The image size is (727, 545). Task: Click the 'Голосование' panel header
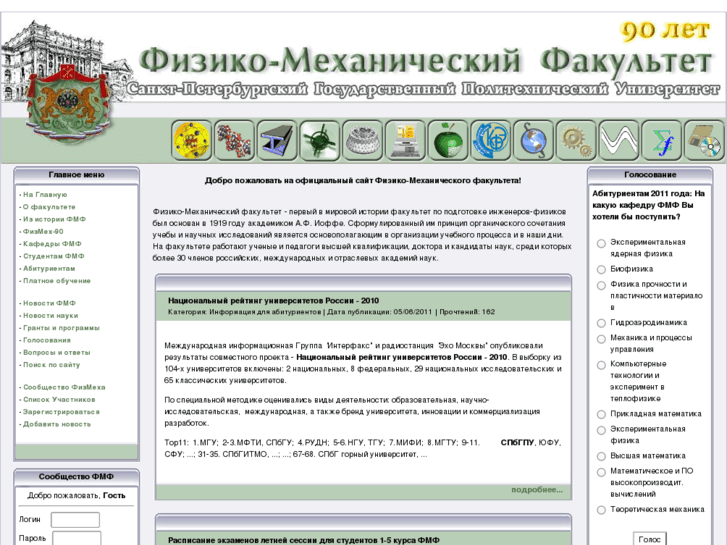tap(650, 175)
